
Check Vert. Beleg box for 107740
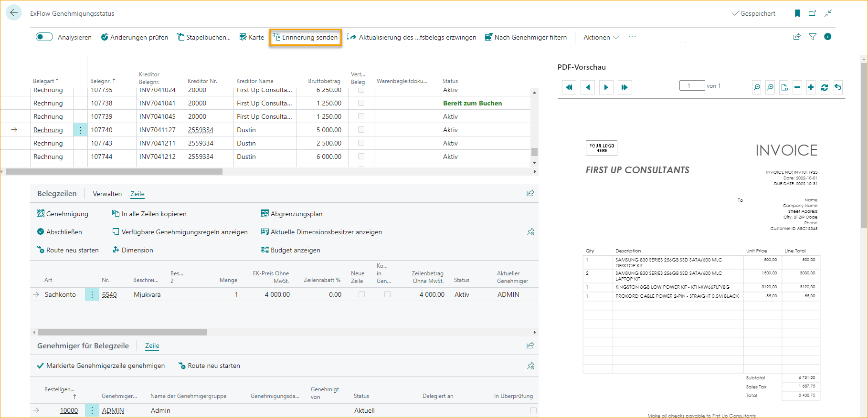[361, 130]
